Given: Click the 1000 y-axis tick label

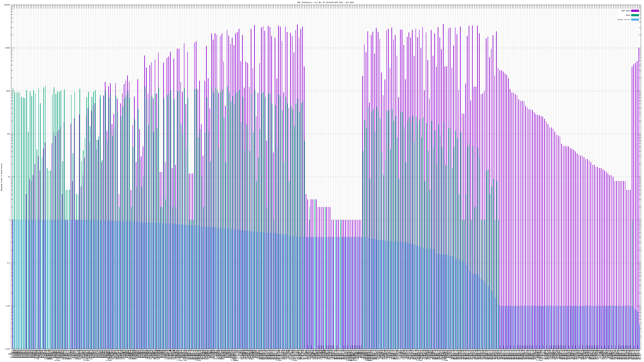Looking at the screenshot, I should [8, 91].
